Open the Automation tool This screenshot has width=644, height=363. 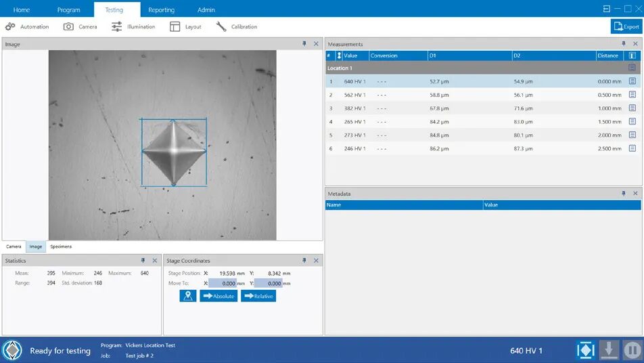coord(27,26)
